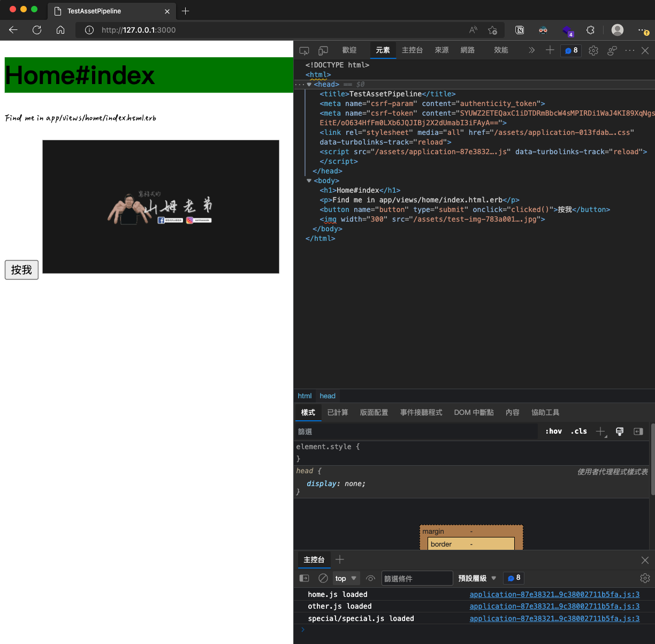
Task: Open the user profile avatar
Action: (x=618, y=30)
